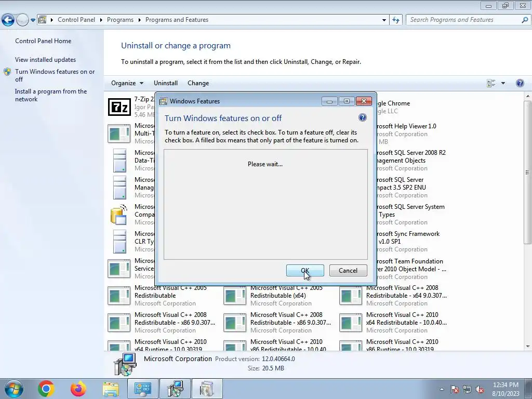
Task: Select the Google Chrome program entry
Action: 394,107
